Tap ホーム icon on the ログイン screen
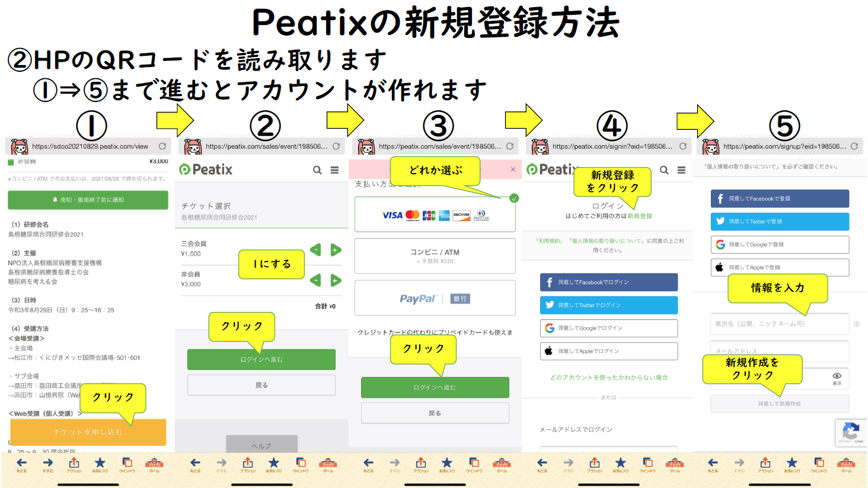 [x=675, y=465]
